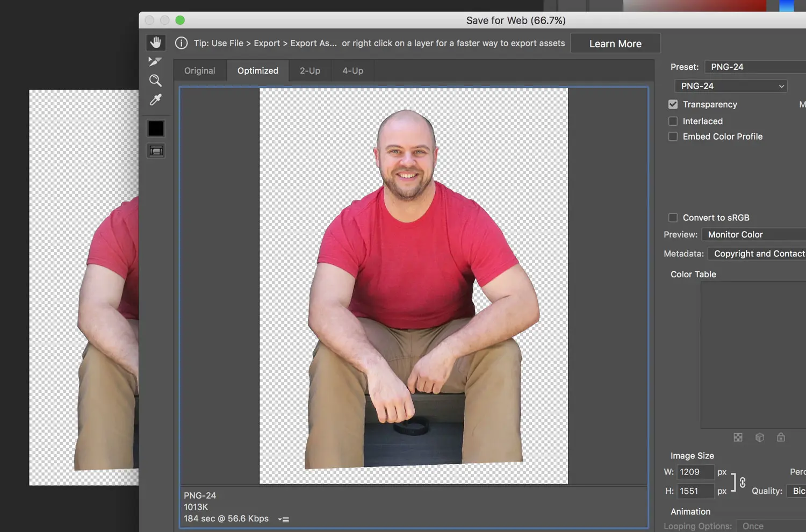The height and width of the screenshot is (532, 806).
Task: Click the black eyedropper color swatch
Action: (156, 128)
